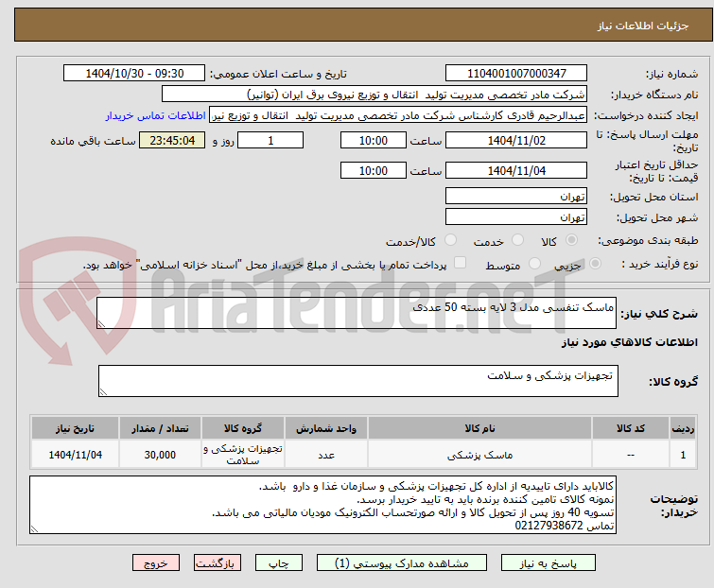This screenshot has width=714, height=588.
Task: Click the goods group box تجهیزات پزشکی و سلامت
Action: pos(358,381)
